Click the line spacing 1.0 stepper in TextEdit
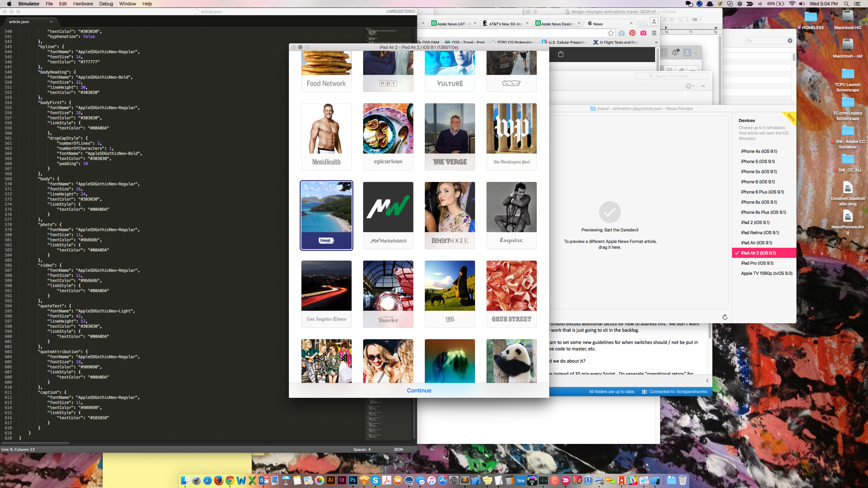Image resolution: width=868 pixels, height=488 pixels. [x=687, y=19]
